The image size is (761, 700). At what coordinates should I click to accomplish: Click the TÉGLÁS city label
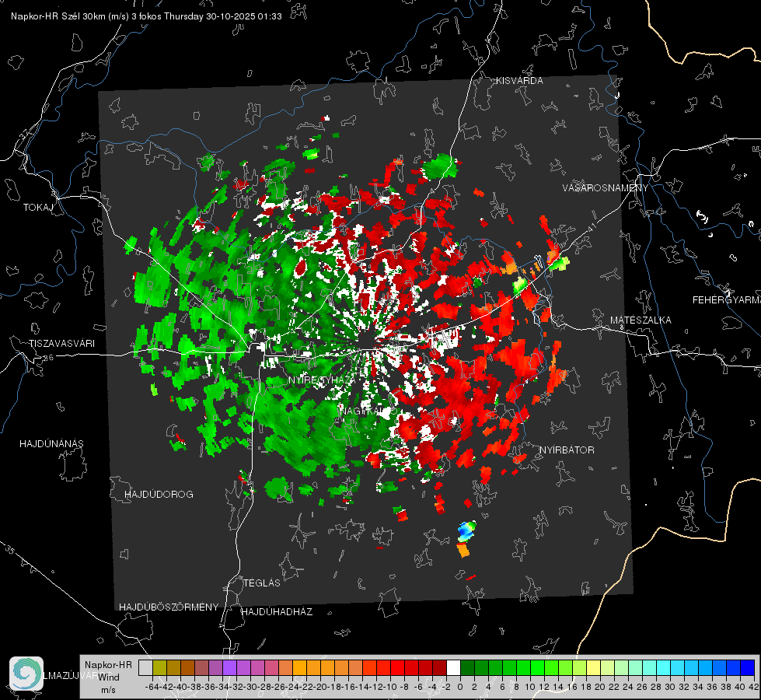click(262, 583)
